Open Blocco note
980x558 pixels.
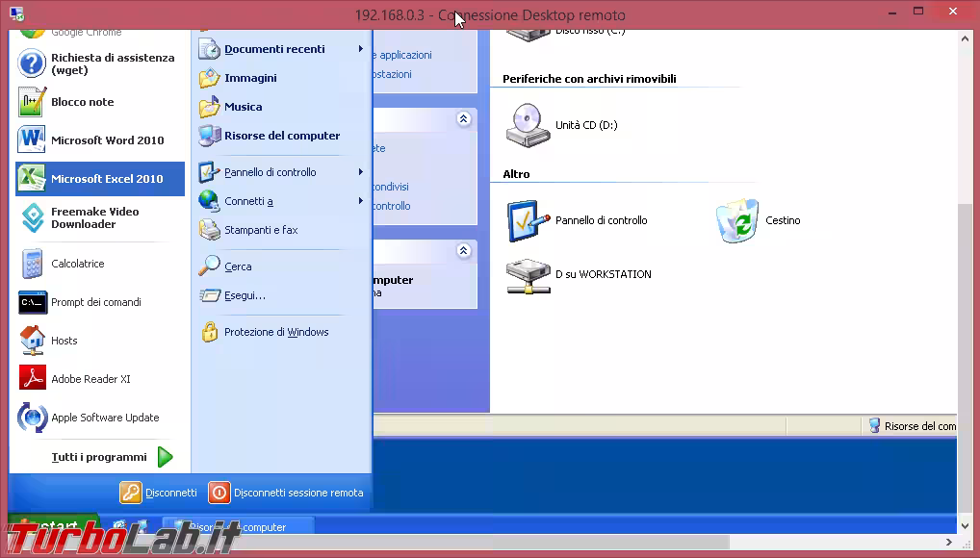point(82,102)
